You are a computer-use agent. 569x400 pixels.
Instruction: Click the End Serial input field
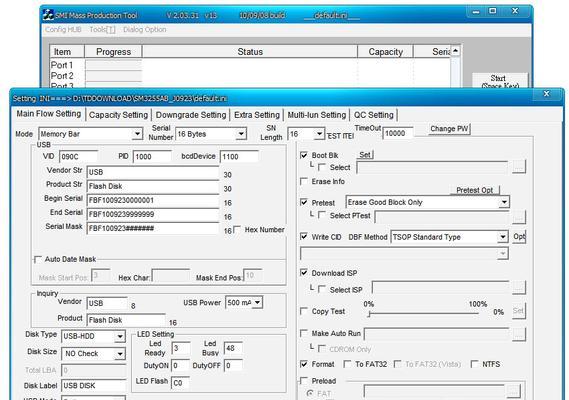coord(153,214)
